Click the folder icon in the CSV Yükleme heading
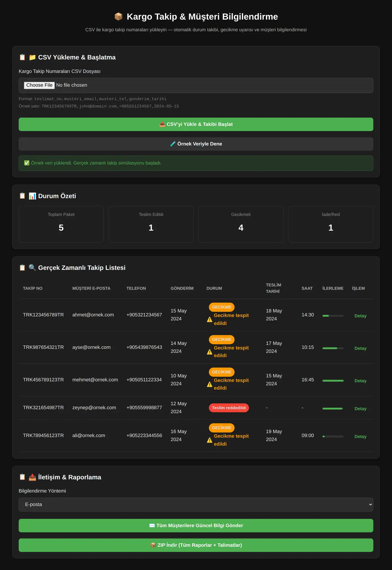 pyautogui.click(x=32, y=57)
